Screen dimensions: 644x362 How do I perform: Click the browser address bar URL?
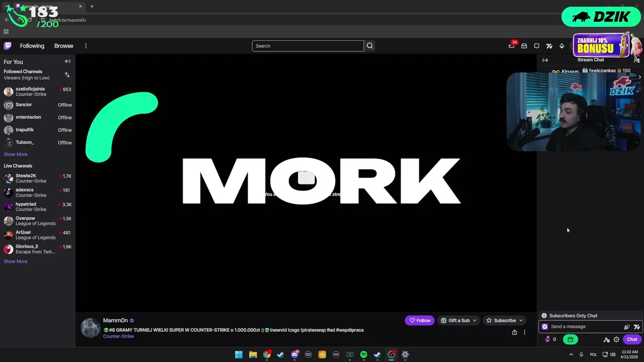pos(67,20)
